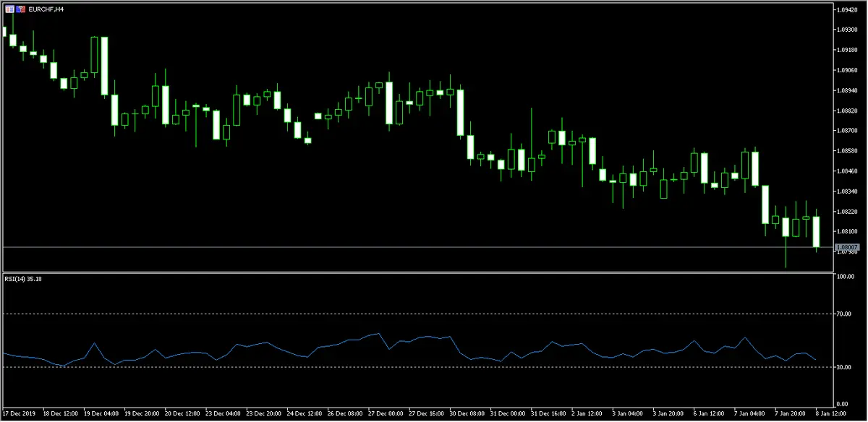
Task: Click the RSI(14) 35.18 indicator label
Action: pos(22,279)
